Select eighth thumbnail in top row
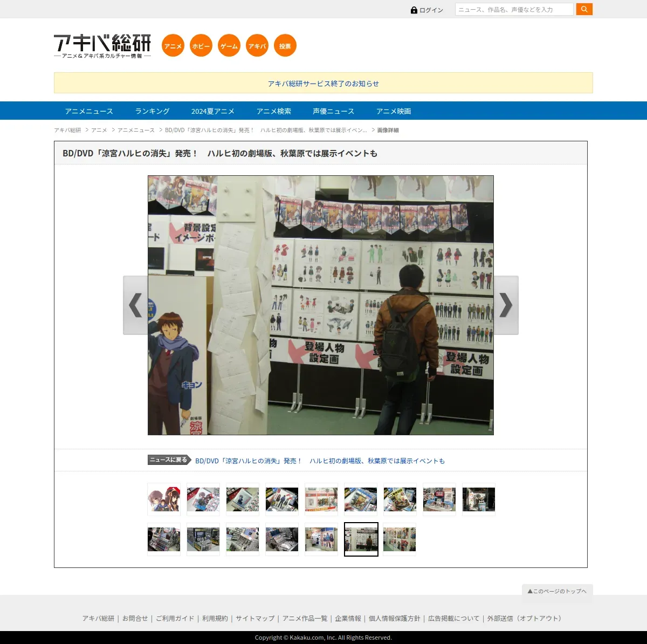This screenshot has width=647, height=644. 439,499
